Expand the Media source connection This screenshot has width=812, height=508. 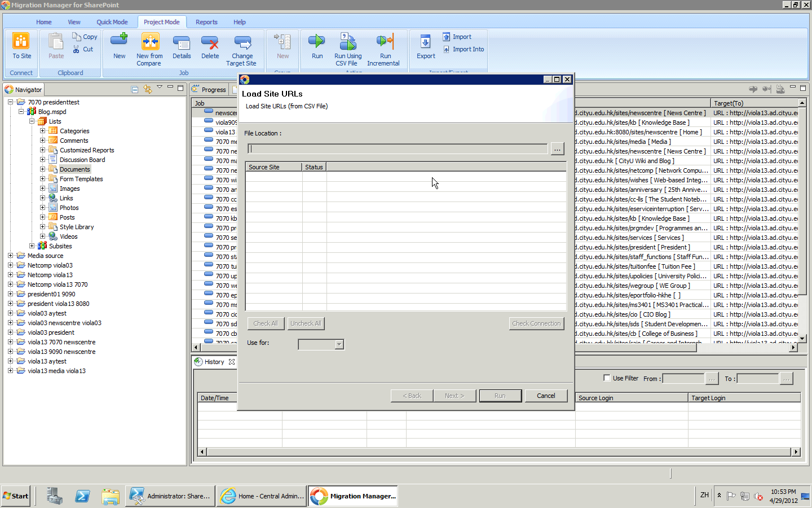pos(11,256)
